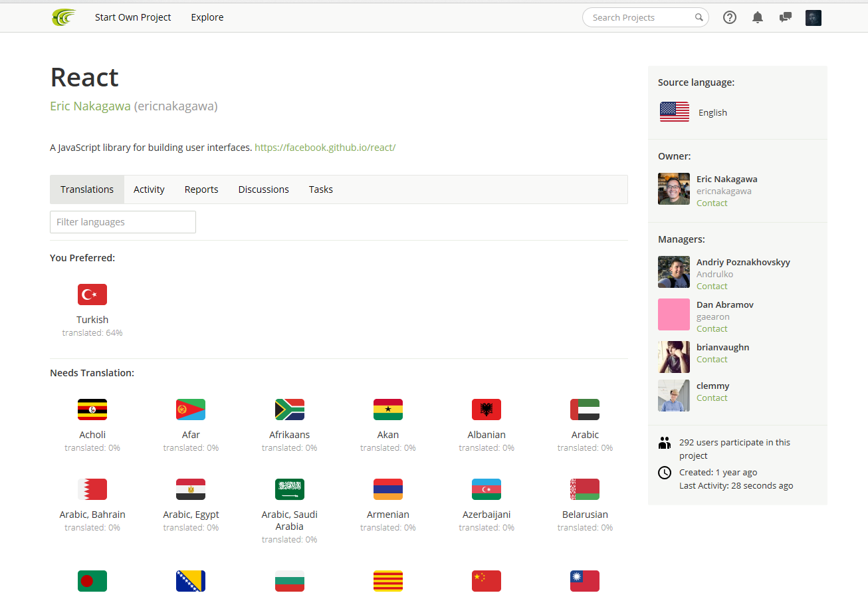The height and width of the screenshot is (593, 868).
Task: Switch to the Tasks tab
Action: pyautogui.click(x=321, y=189)
